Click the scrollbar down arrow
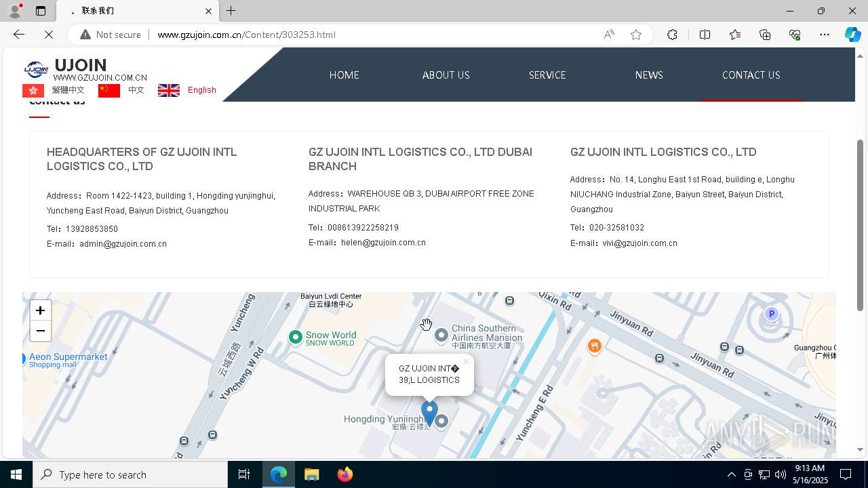868x488 pixels. [860, 449]
